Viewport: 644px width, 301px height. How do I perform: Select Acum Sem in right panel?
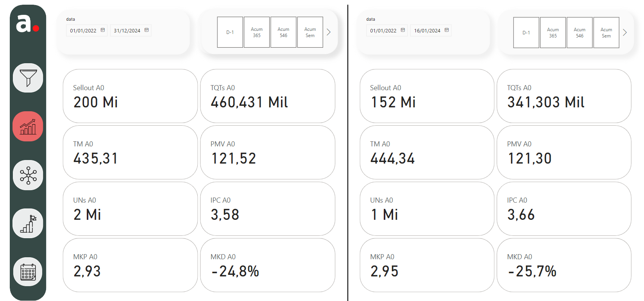point(606,33)
